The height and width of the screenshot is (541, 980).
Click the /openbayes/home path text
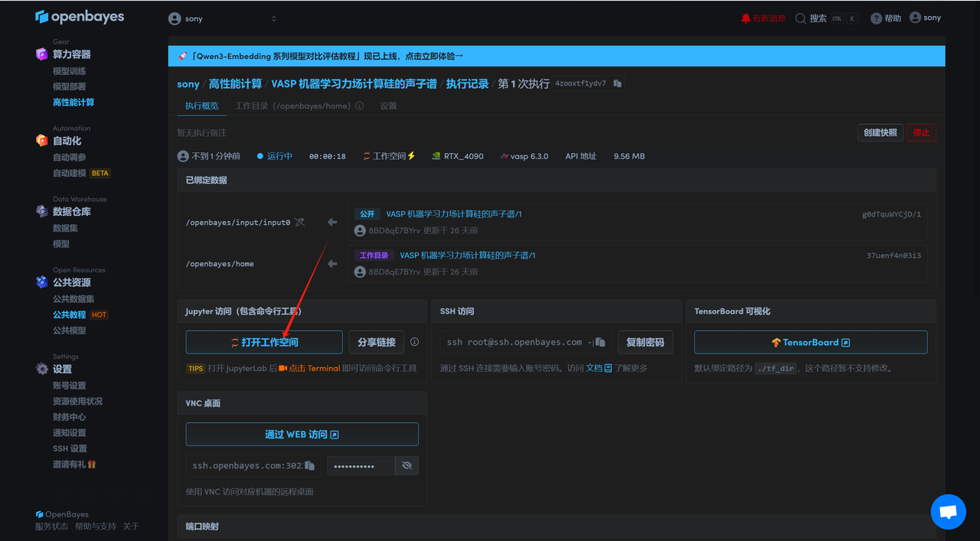click(220, 264)
